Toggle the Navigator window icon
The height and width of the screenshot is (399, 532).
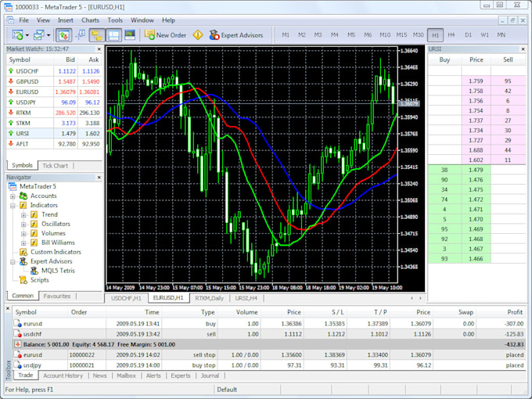pos(97,35)
